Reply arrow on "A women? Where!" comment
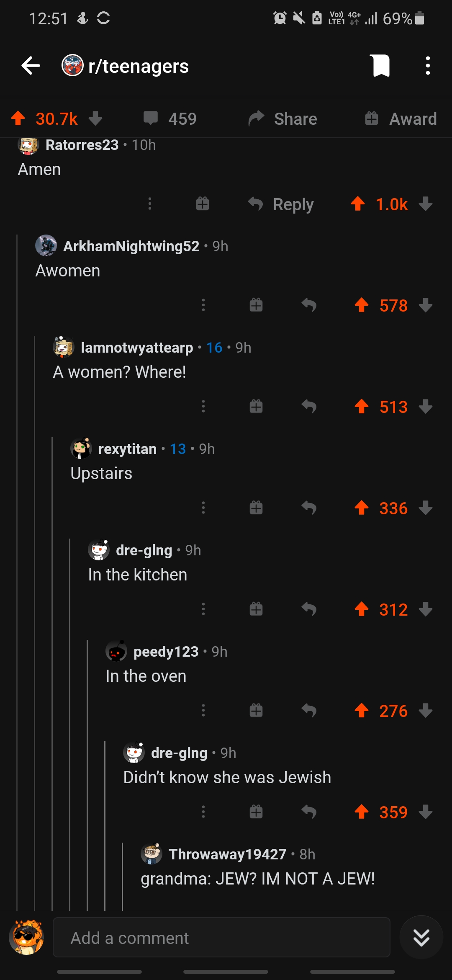The width and height of the screenshot is (452, 980). (x=309, y=406)
